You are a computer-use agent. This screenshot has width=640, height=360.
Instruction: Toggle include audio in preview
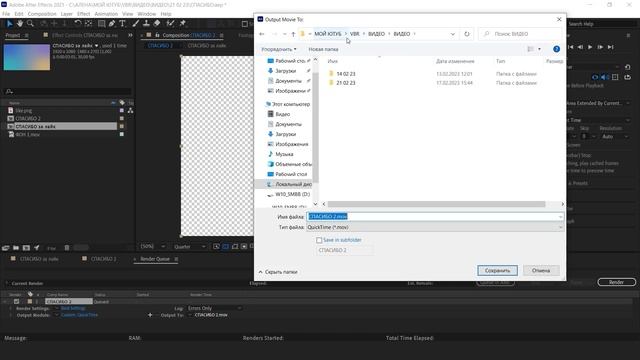[x=604, y=77]
